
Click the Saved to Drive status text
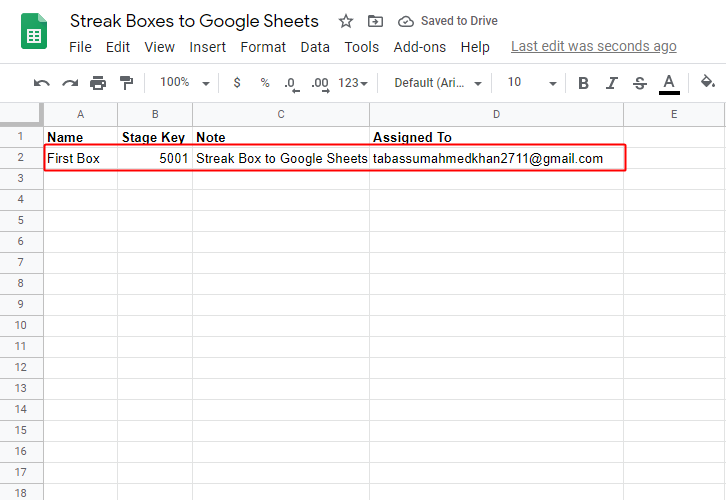[x=459, y=21]
